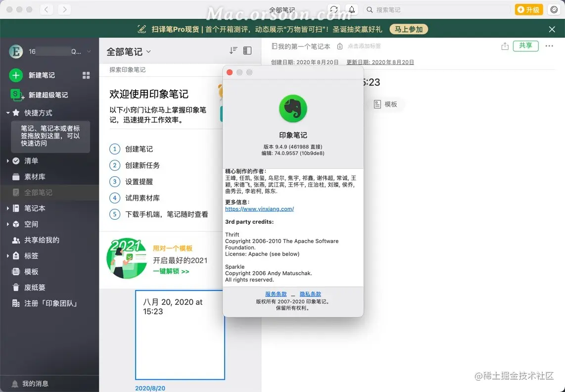This screenshot has width=565, height=392.
Task: Click the 模板 template button in the note
Action: pos(385,104)
